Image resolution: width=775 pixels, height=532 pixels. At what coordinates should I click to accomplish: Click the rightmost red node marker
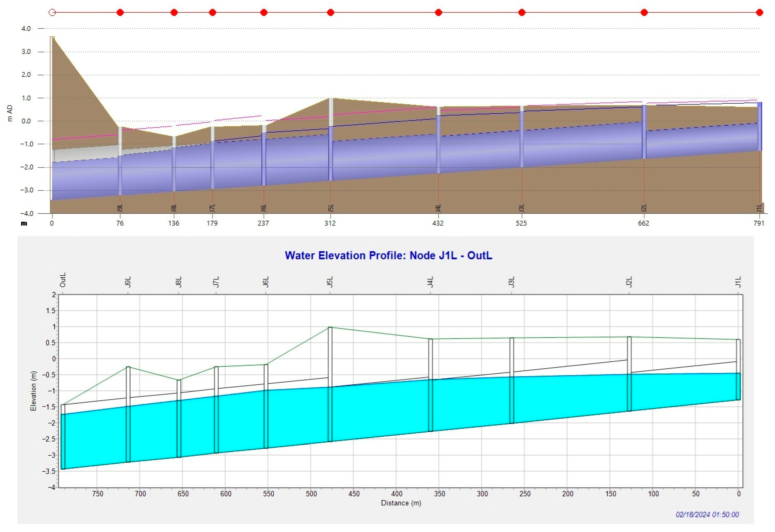click(760, 13)
